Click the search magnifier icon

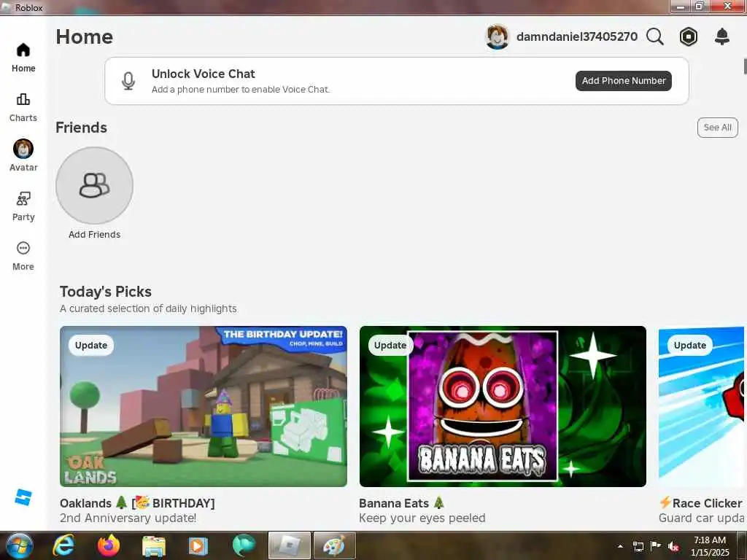pyautogui.click(x=655, y=36)
